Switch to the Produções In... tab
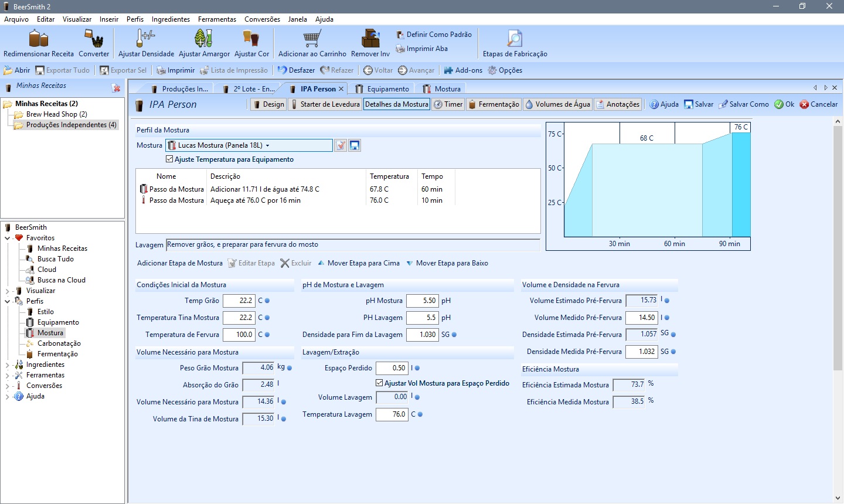Screen dimensions: 844x504 (179, 88)
